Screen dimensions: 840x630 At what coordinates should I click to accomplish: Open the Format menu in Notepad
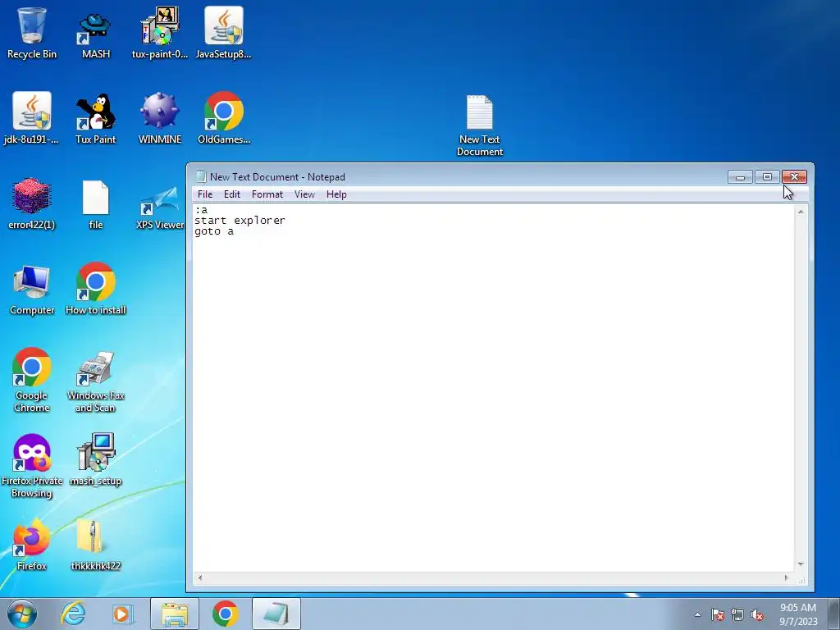point(267,194)
